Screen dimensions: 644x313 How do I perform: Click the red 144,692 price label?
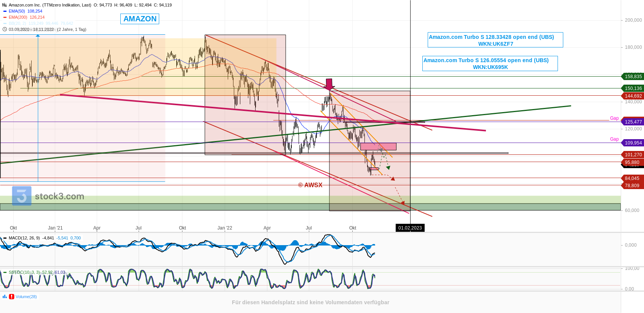633,96
